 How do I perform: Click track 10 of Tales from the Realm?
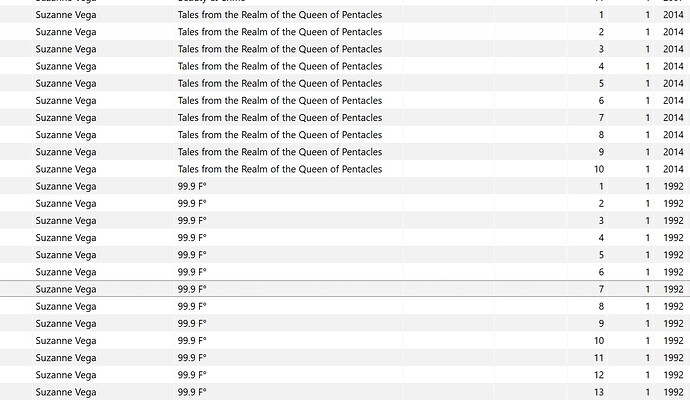click(x=345, y=169)
